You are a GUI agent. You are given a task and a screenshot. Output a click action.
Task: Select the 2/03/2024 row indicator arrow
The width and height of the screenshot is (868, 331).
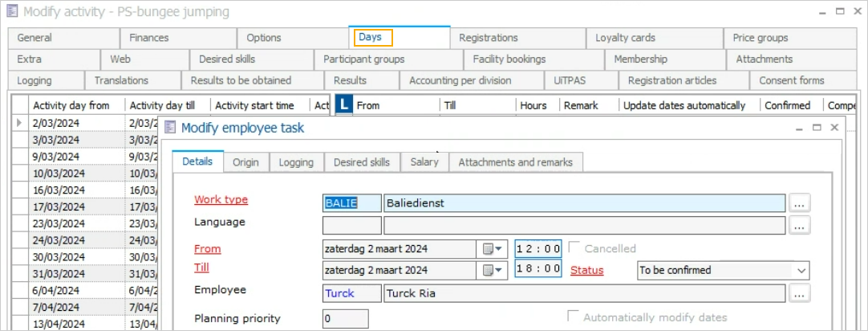(19, 123)
